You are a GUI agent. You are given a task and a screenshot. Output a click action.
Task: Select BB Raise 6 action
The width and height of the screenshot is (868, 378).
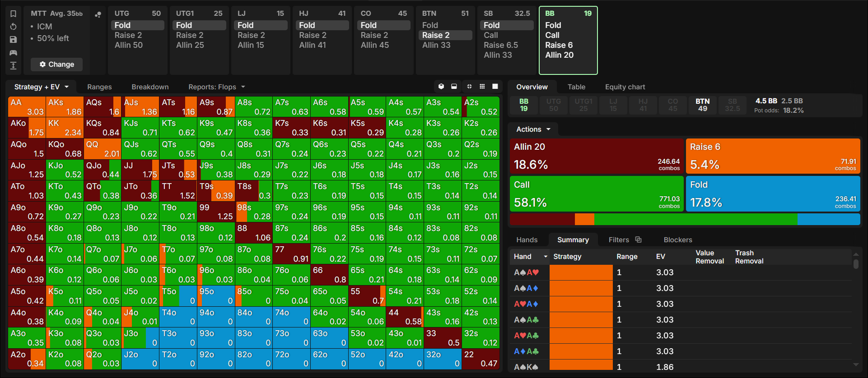[559, 45]
